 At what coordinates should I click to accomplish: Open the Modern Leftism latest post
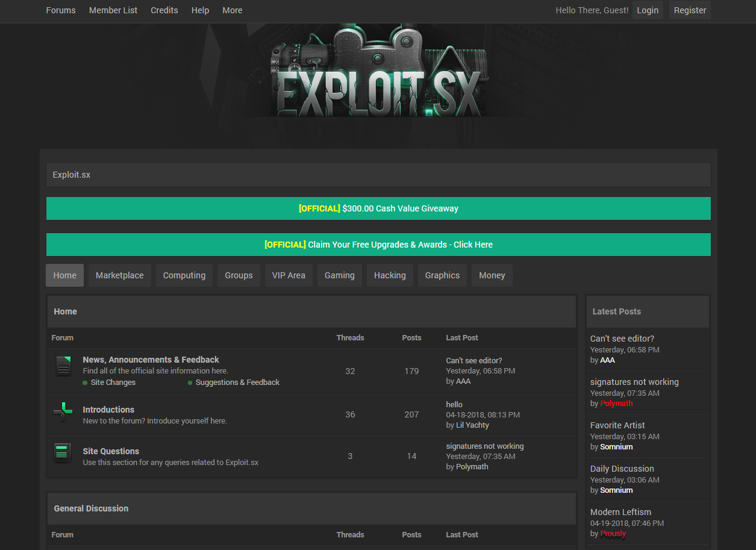pos(620,512)
